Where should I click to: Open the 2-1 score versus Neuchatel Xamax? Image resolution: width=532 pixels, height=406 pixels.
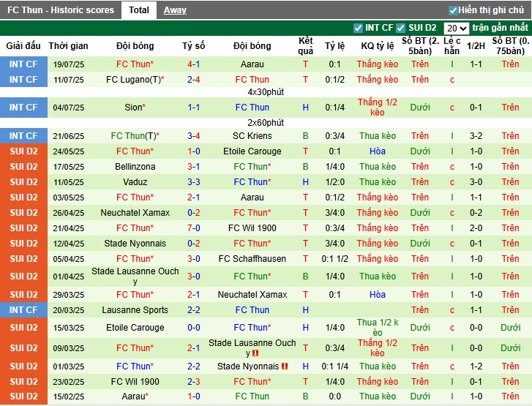click(x=193, y=295)
